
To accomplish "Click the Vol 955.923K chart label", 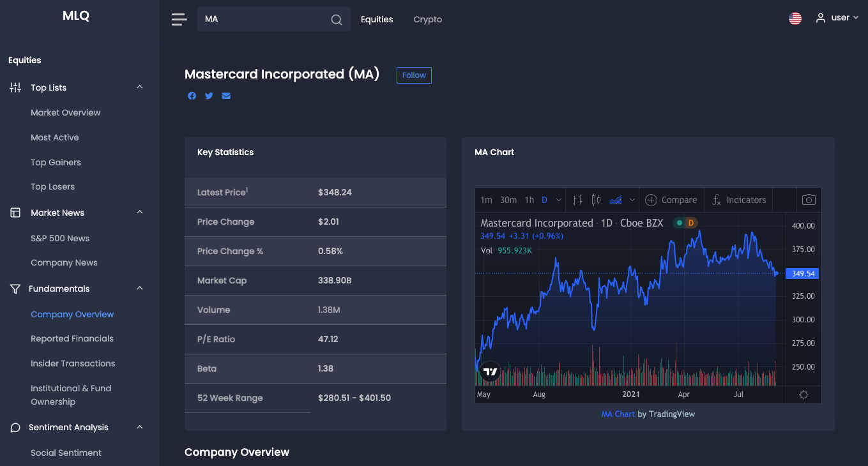I will coord(506,251).
